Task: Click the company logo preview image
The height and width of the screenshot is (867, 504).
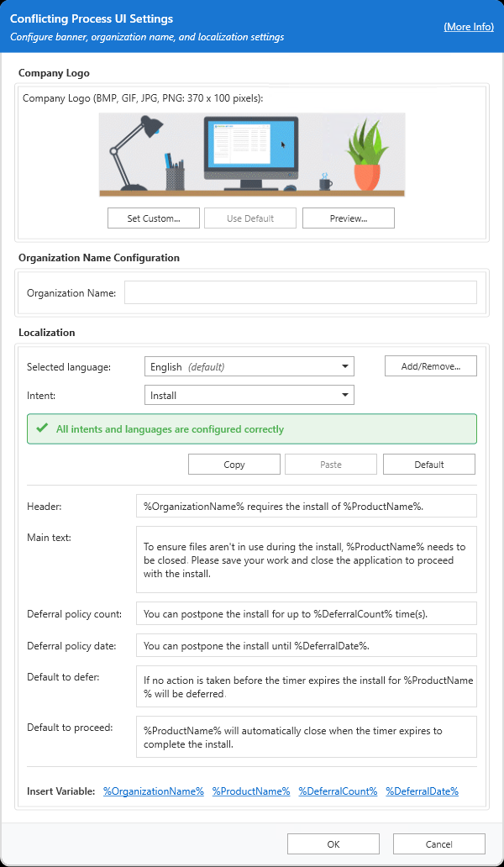Action: point(252,155)
